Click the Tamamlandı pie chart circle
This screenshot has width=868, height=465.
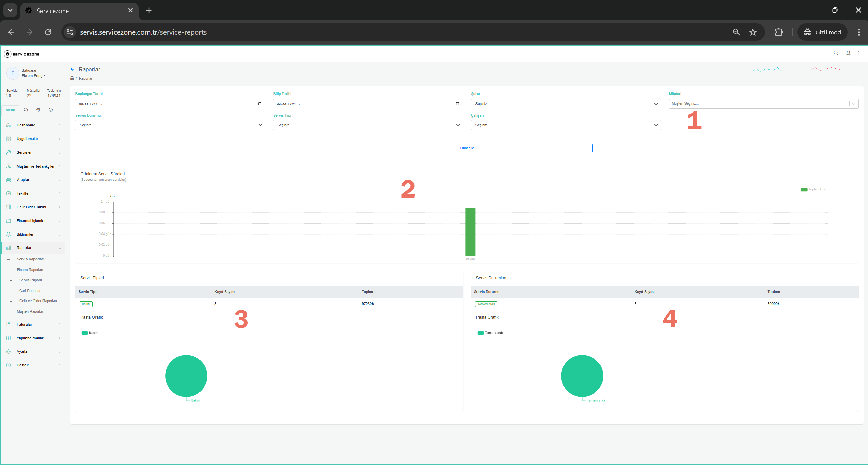[582, 376]
